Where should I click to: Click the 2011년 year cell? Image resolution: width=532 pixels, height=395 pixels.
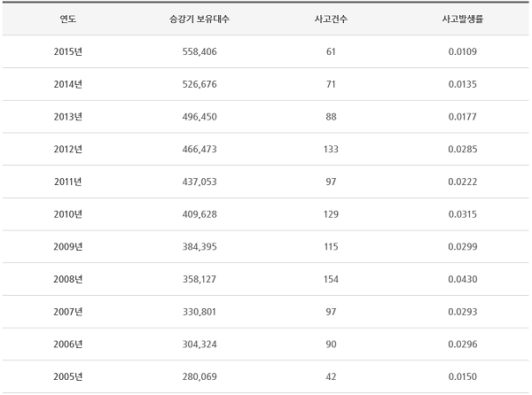click(67, 182)
